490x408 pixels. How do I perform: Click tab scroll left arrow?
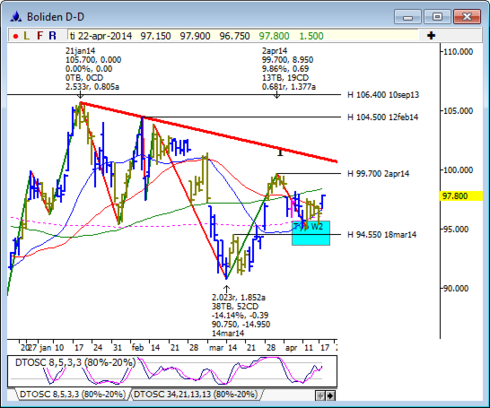320,396
